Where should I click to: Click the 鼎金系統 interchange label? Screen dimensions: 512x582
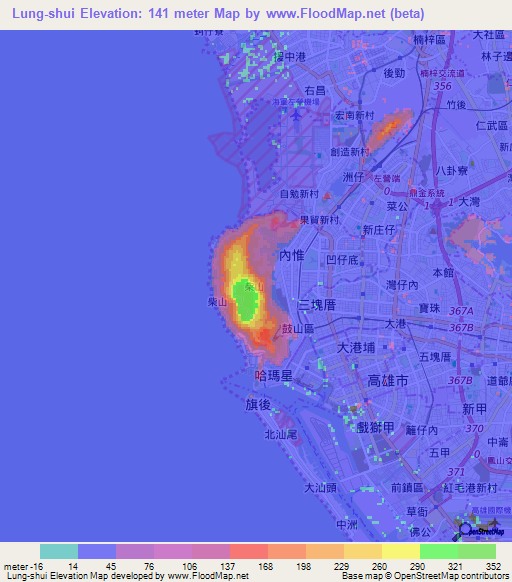coord(427,193)
